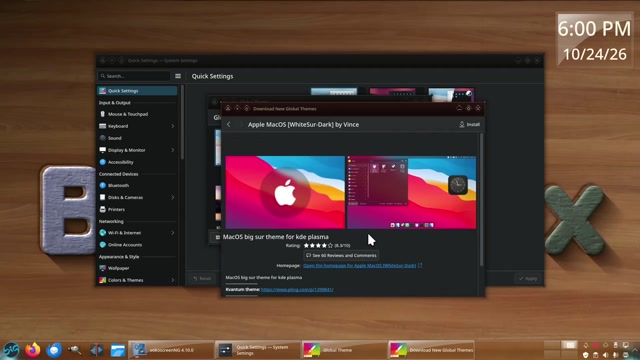Click the Wi-Fi & Internet icon
Screen dimensions: 640x360
(x=102, y=233)
